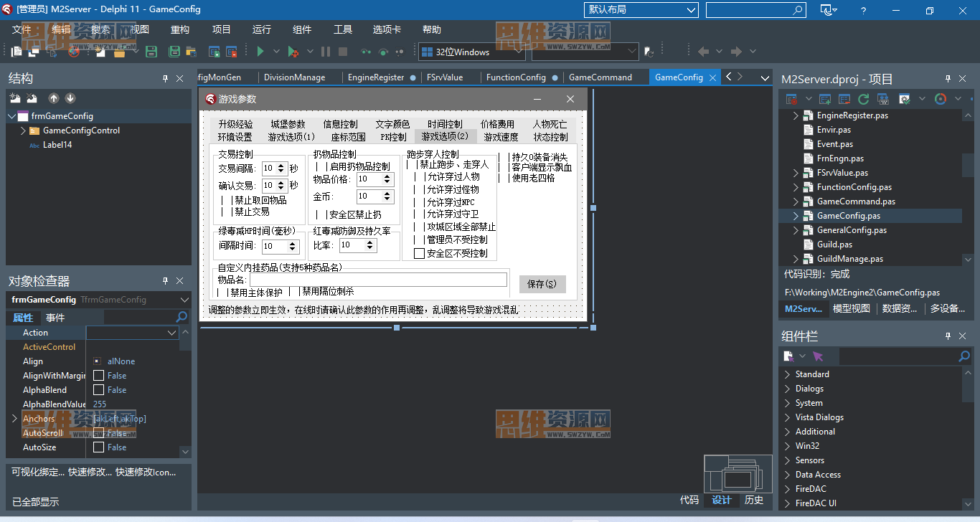Click the Save All toolbar icon
The width and height of the screenshot is (980, 522).
174,52
